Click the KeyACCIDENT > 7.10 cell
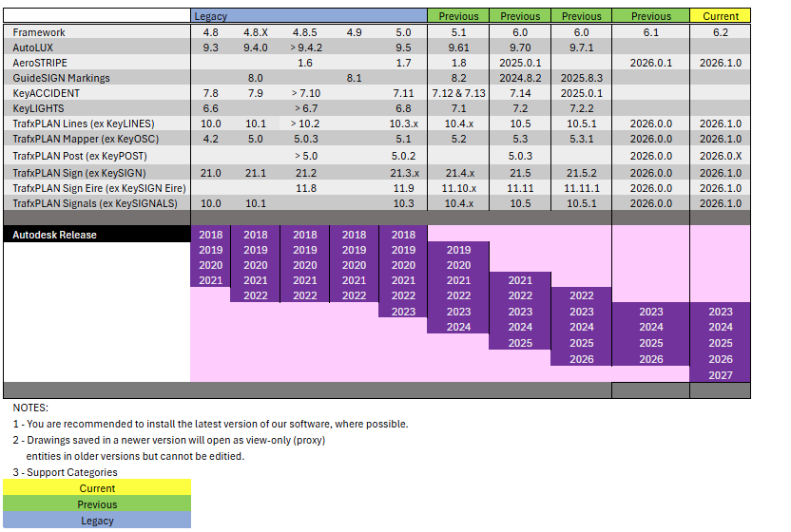 click(306, 93)
